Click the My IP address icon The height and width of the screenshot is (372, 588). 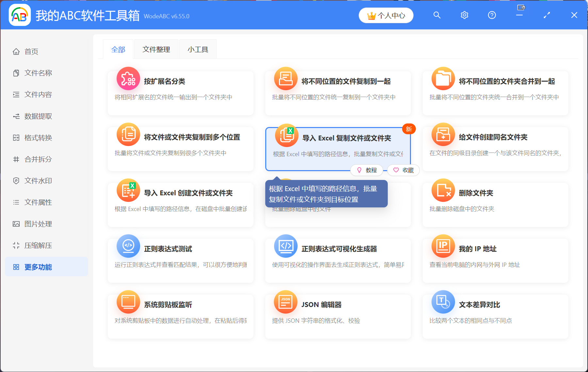(x=443, y=246)
